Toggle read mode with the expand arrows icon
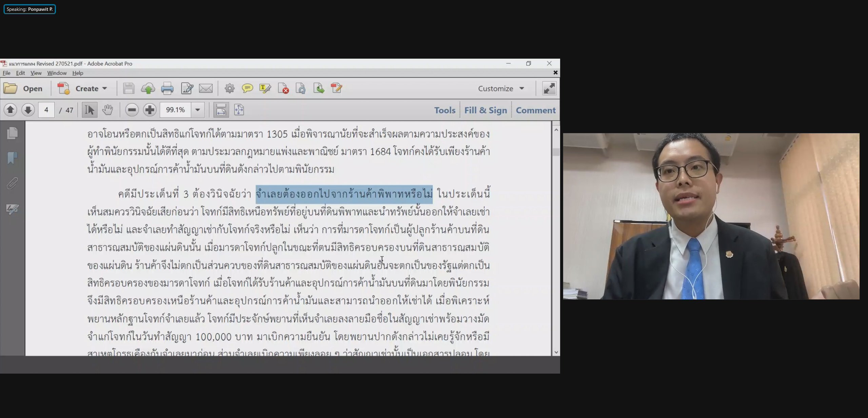 (549, 88)
